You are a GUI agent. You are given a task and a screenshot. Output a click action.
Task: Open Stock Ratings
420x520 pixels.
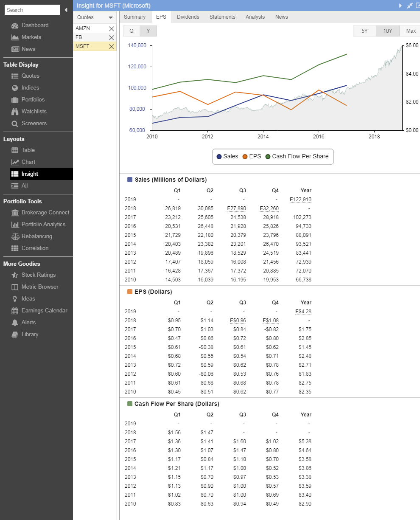click(x=33, y=275)
